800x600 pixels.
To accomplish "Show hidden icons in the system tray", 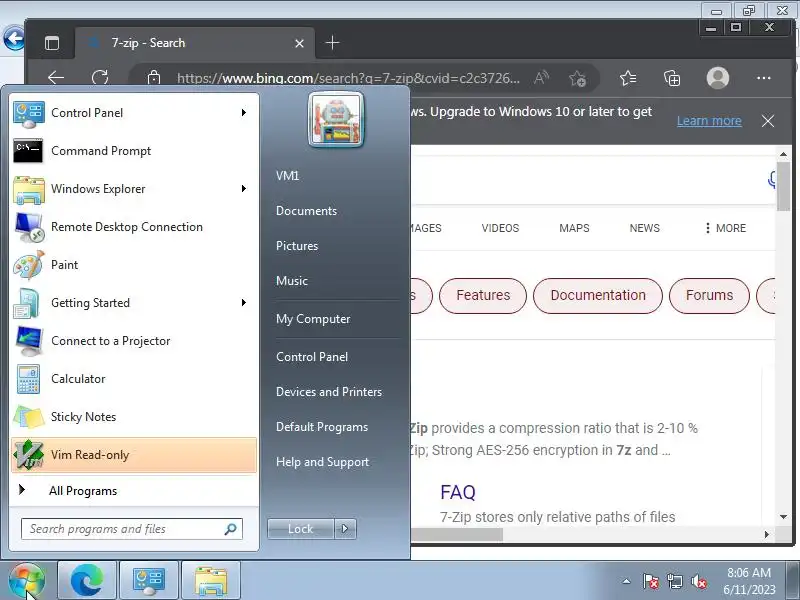I will tap(627, 581).
